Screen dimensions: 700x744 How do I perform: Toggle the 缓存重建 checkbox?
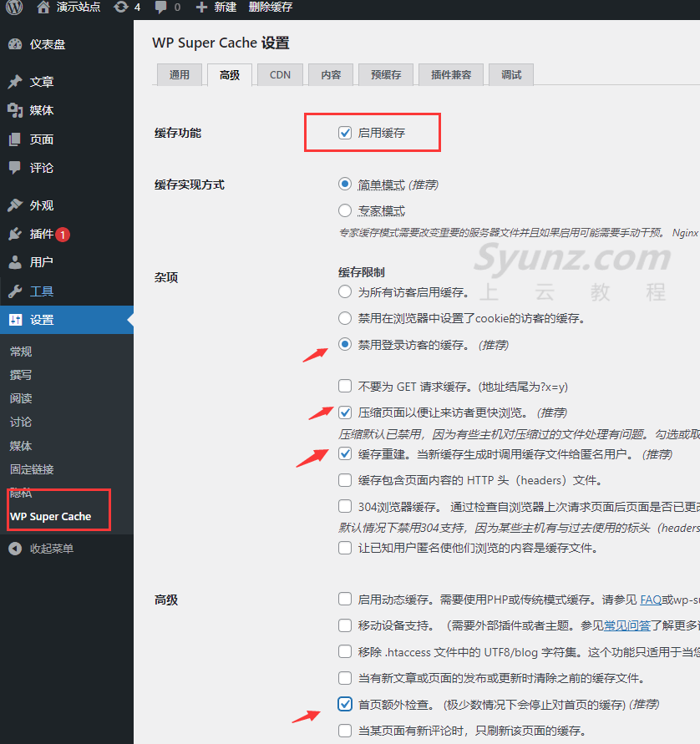click(x=345, y=454)
